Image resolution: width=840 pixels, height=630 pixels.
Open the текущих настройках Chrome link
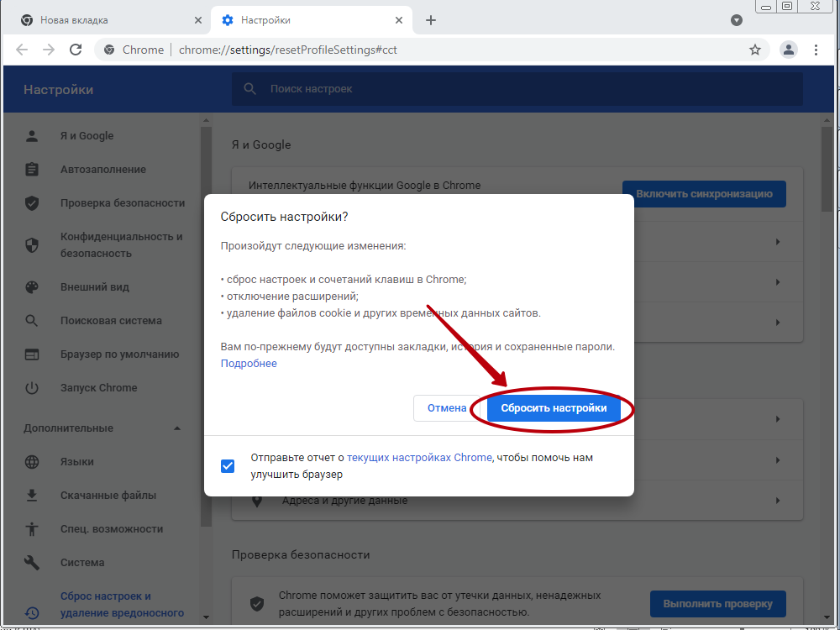(x=419, y=458)
